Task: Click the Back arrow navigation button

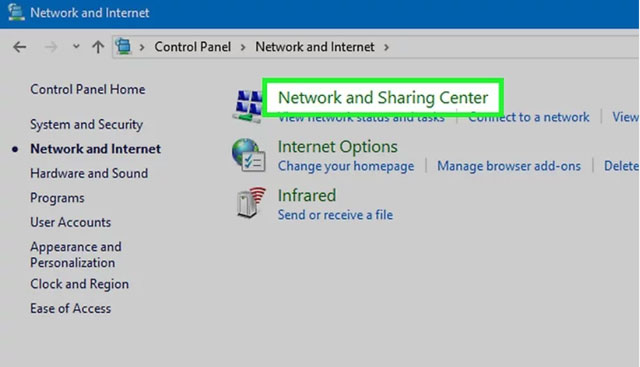Action: 20,47
